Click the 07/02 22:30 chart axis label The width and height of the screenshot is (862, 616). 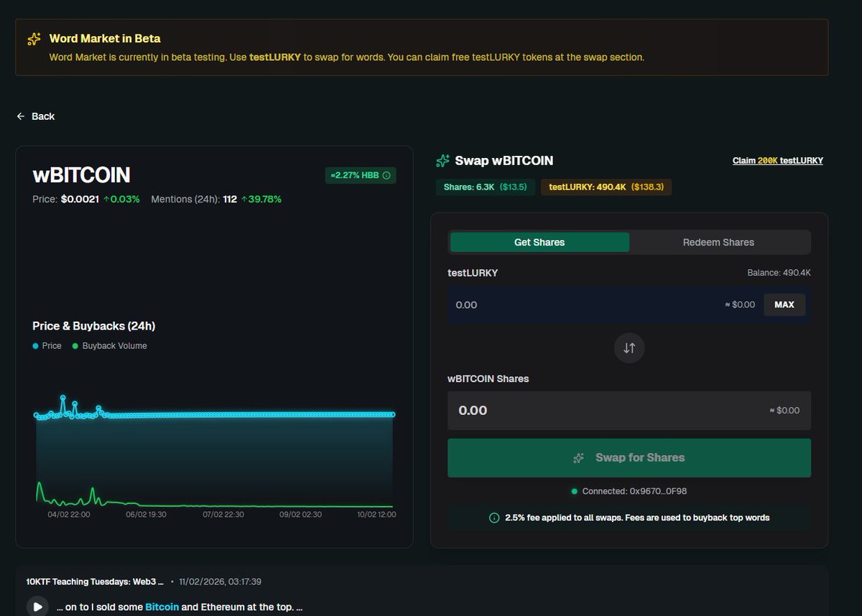pyautogui.click(x=224, y=515)
